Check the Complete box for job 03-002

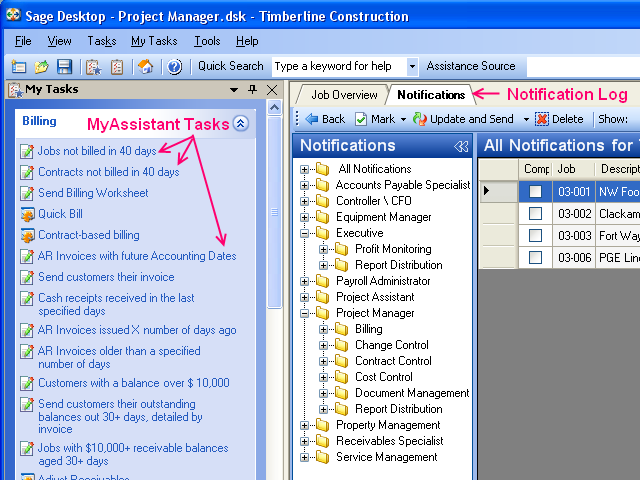pos(535,213)
